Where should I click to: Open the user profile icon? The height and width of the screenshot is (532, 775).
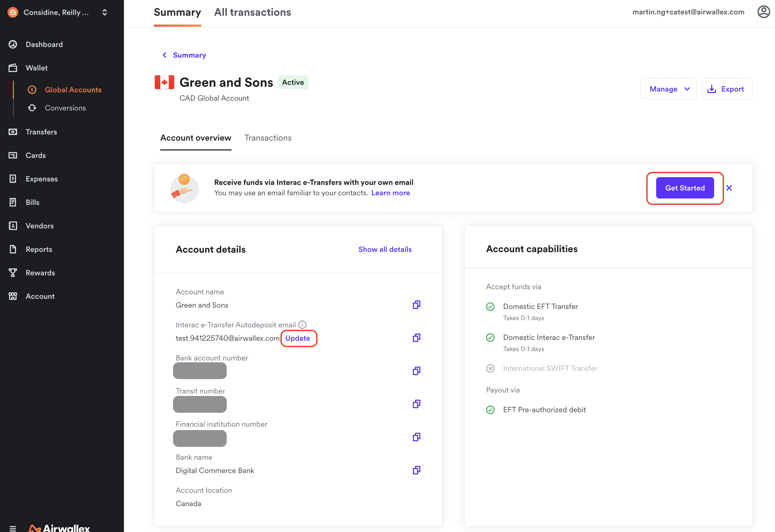[763, 12]
